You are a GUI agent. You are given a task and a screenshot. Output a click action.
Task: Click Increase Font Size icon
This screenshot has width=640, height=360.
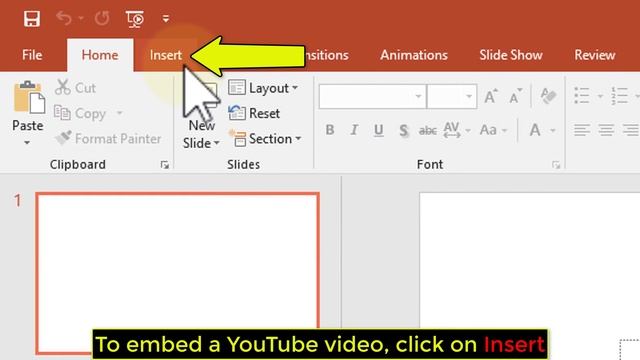(x=491, y=96)
